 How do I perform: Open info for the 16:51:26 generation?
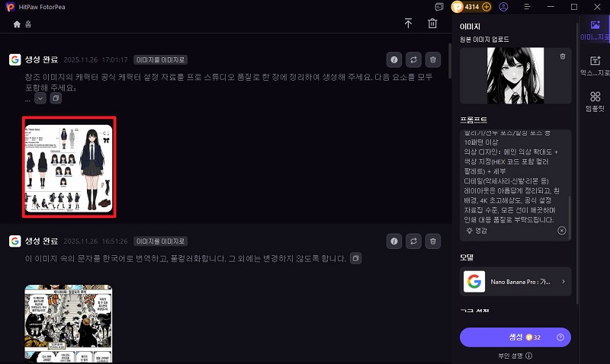pyautogui.click(x=394, y=241)
